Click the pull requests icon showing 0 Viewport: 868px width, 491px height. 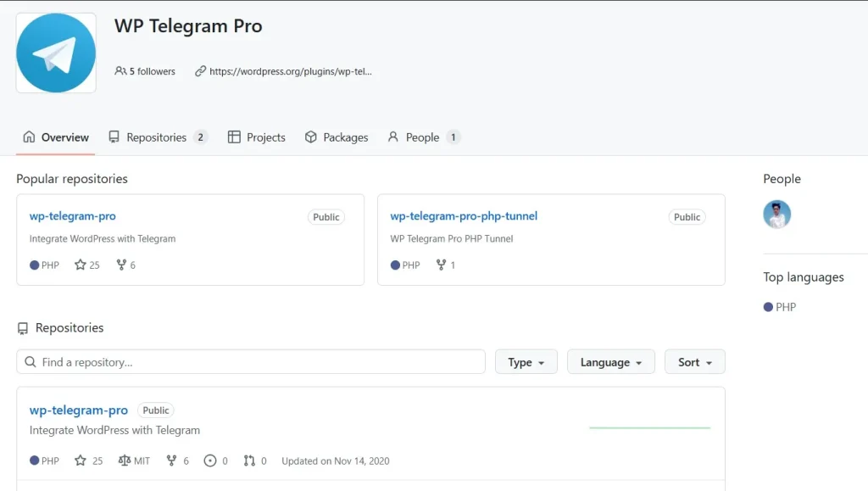pyautogui.click(x=250, y=460)
